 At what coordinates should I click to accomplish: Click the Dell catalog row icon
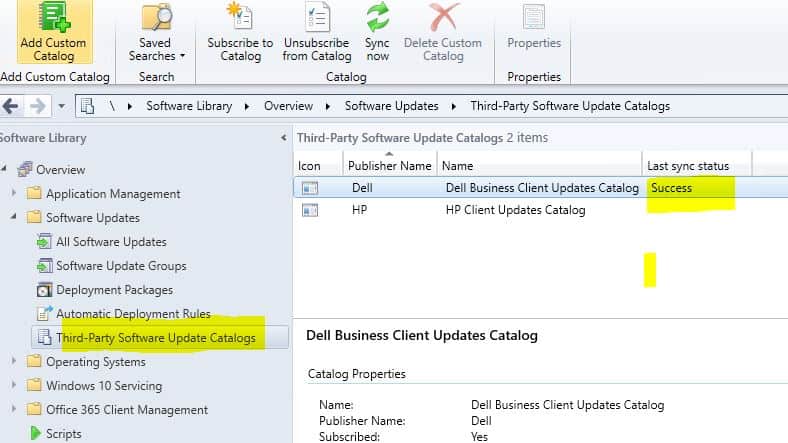[x=310, y=188]
